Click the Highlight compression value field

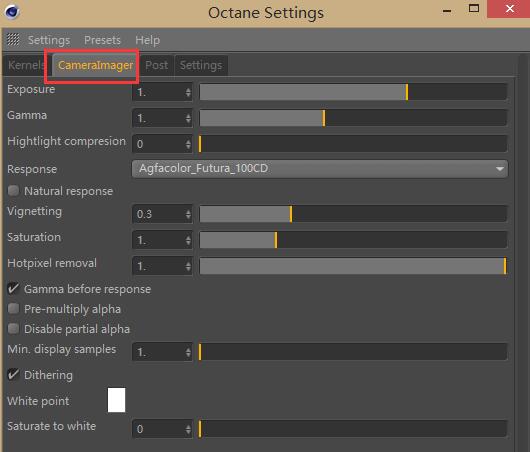tap(162, 144)
